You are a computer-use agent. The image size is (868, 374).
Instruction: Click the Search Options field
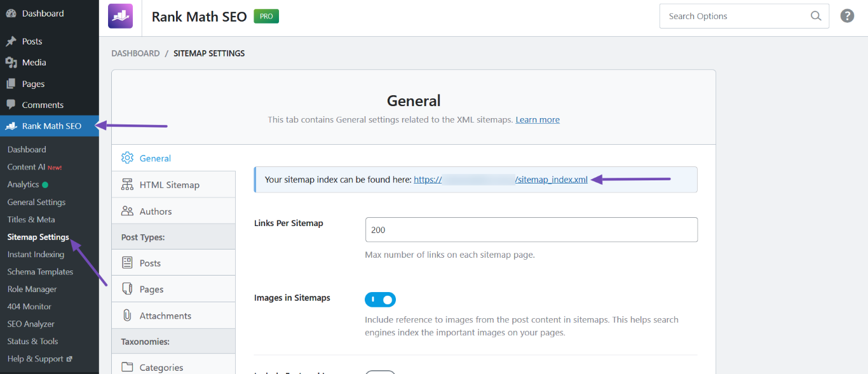click(x=744, y=16)
